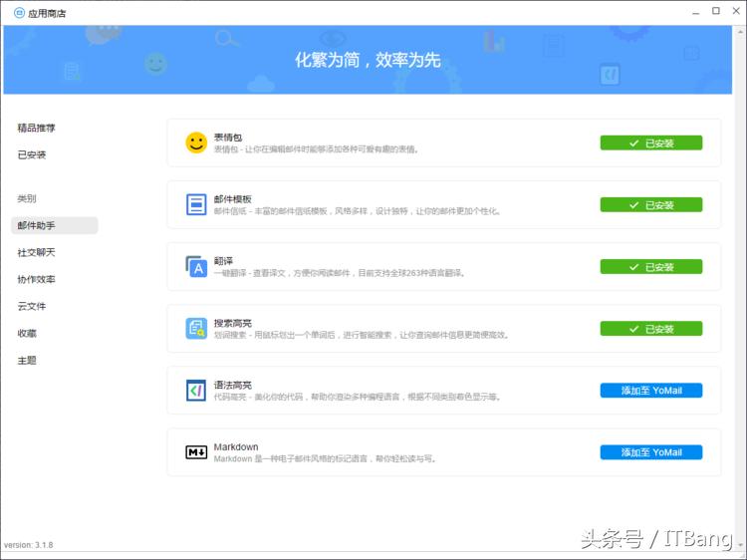The image size is (747, 560).
Task: Click the Markdown description text
Action: pyautogui.click(x=325, y=458)
